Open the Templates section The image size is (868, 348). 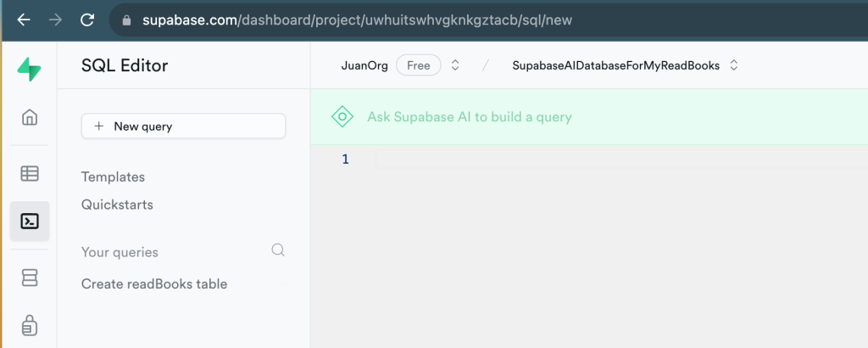[x=113, y=177]
